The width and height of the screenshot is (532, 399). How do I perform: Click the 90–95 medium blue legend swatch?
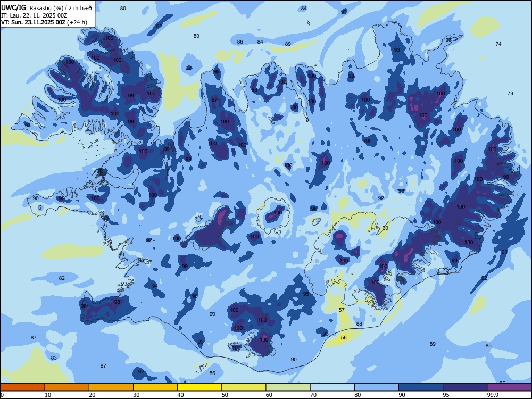pyautogui.click(x=421, y=387)
